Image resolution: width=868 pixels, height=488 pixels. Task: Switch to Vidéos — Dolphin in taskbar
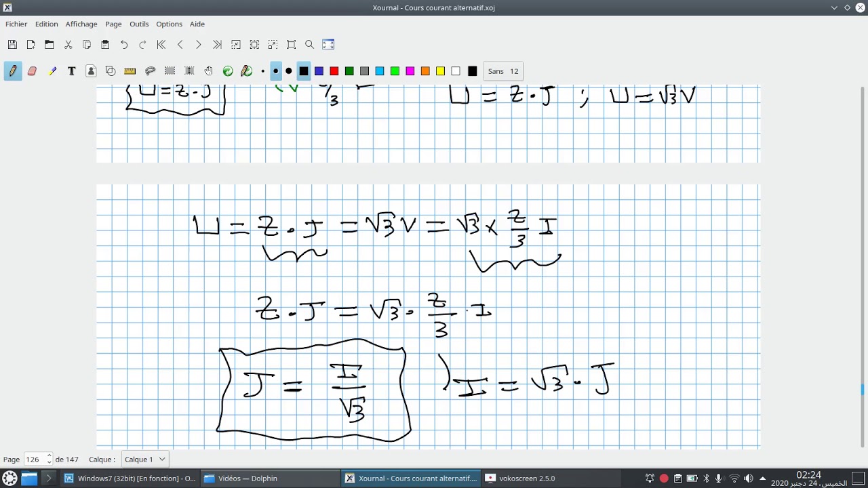pyautogui.click(x=269, y=479)
